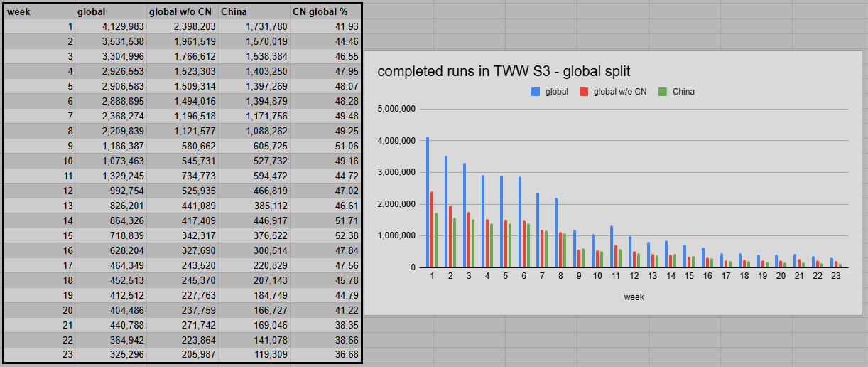Click the "global w/o CN" legend label text
This screenshot has height=367, width=868.
coord(619,92)
